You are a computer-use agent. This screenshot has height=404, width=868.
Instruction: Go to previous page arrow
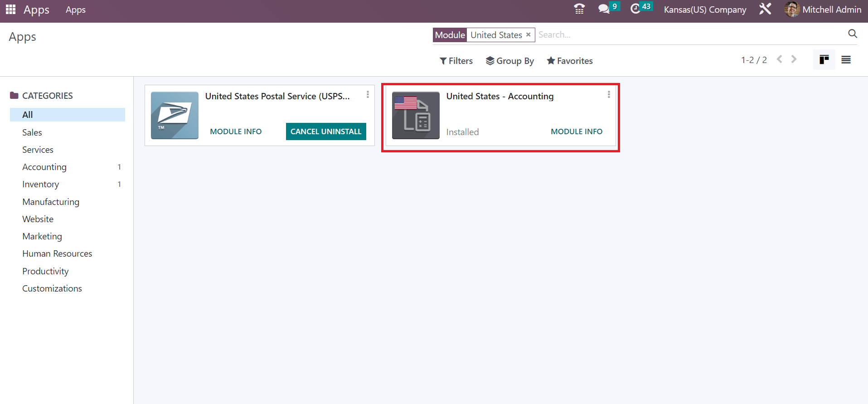click(x=780, y=59)
